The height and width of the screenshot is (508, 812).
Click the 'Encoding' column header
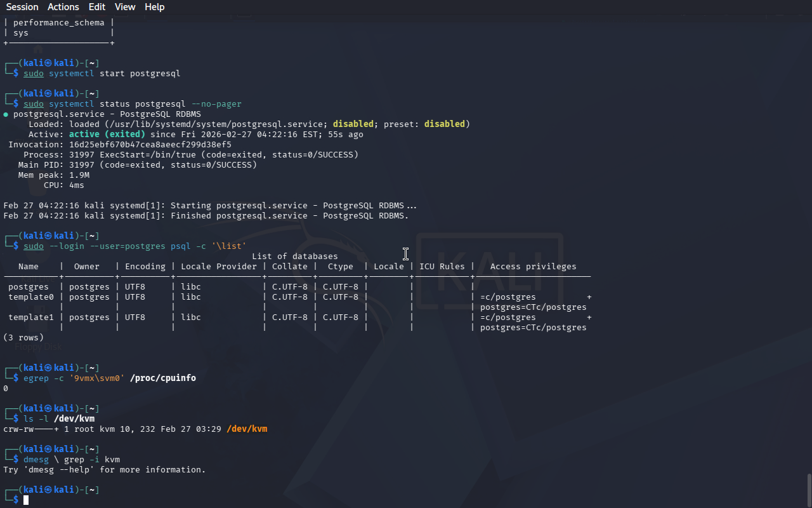[x=145, y=267]
